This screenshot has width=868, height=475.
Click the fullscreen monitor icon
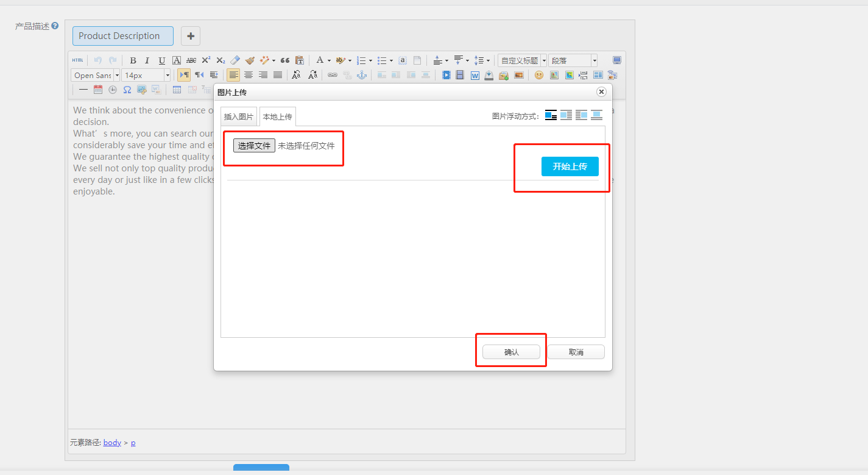(x=616, y=60)
